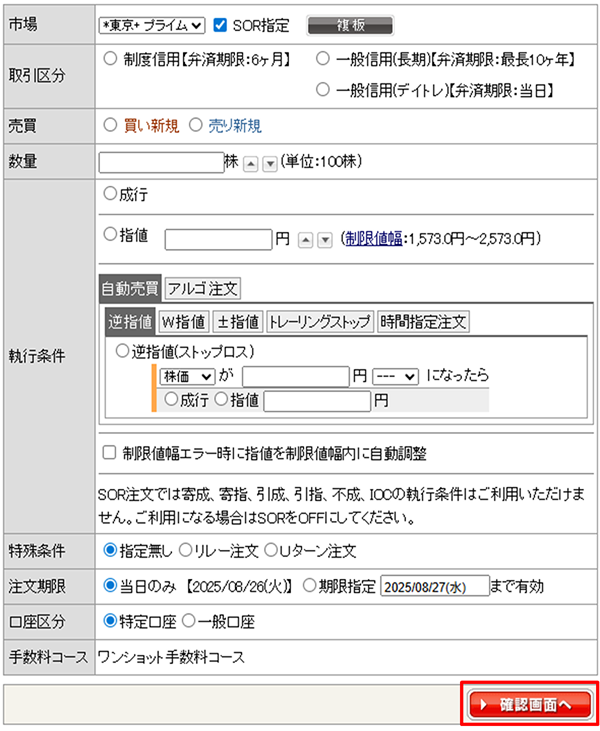Open the 複板 board button
This screenshot has width=600, height=731.
(349, 25)
